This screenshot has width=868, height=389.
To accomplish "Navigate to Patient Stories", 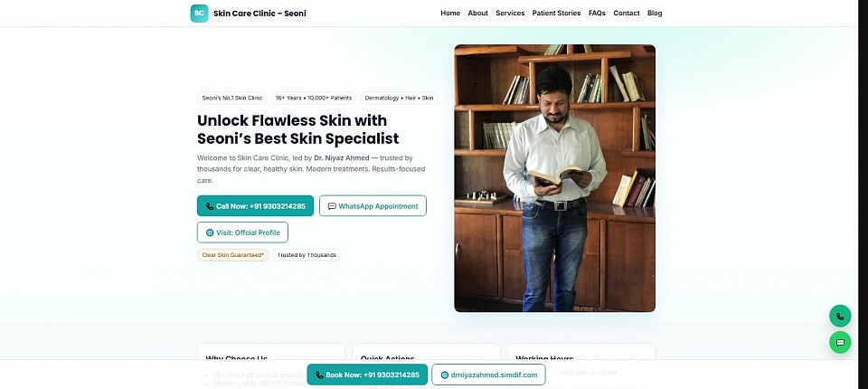I will (556, 14).
